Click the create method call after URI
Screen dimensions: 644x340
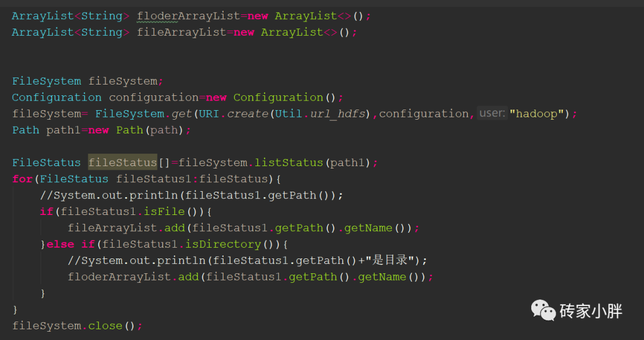[x=247, y=114]
